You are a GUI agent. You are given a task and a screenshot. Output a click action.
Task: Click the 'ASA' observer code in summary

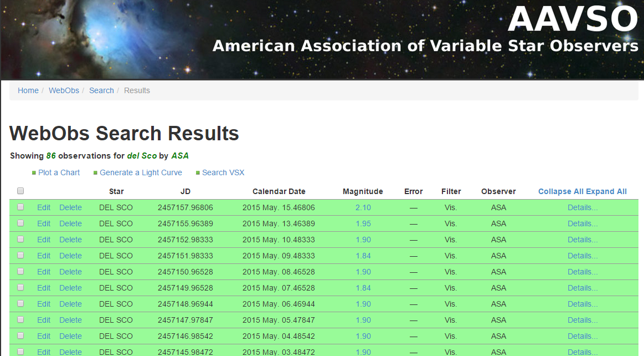pos(180,156)
